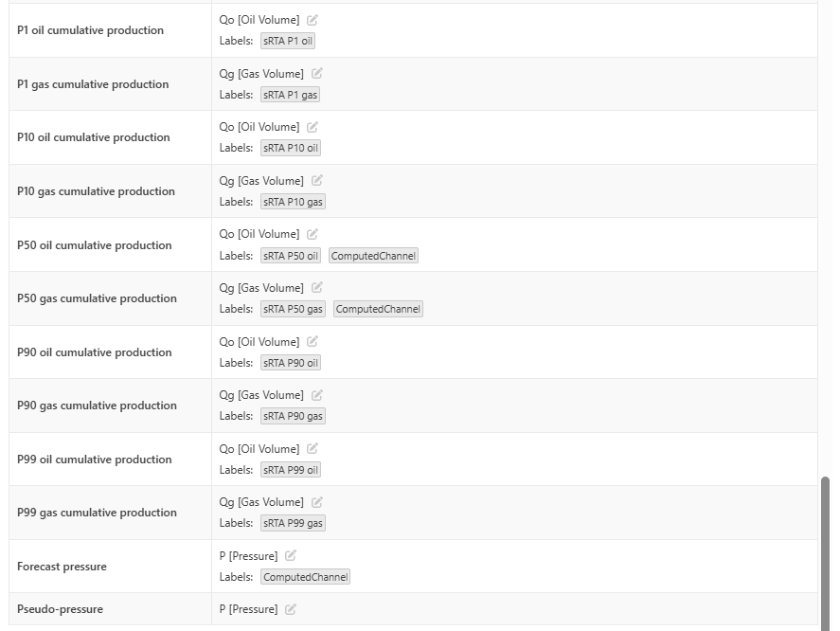Image resolution: width=840 pixels, height=631 pixels.
Task: Click edit pencil for P90 gas production
Action: (317, 395)
